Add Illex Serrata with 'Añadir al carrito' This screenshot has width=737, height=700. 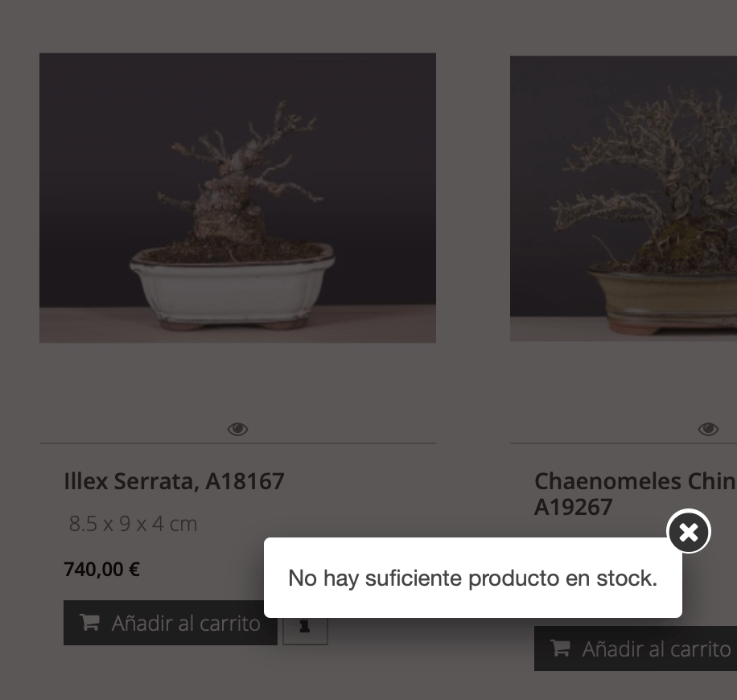(x=170, y=623)
